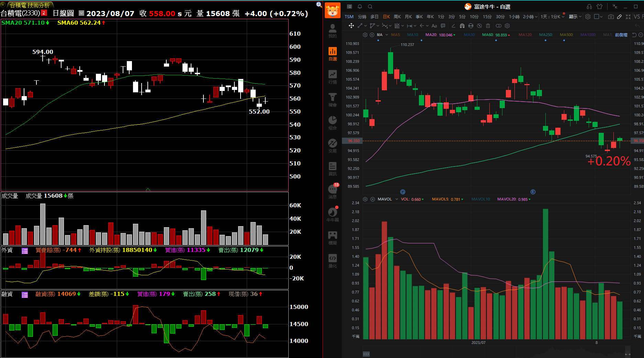This screenshot has height=358, width=644.
Task: Click the trash delete drawings icon
Action: point(488,26)
